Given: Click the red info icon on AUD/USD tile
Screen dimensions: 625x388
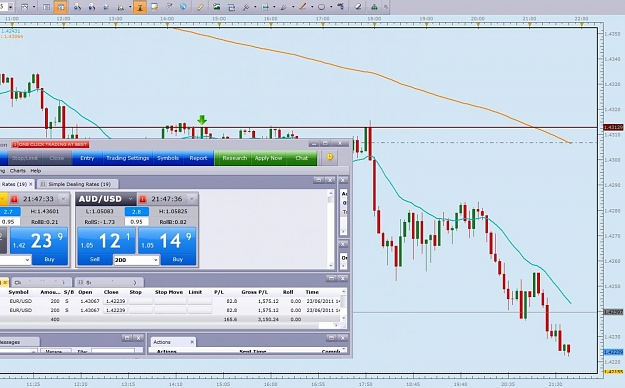Looking at the screenshot, I should [x=142, y=199].
